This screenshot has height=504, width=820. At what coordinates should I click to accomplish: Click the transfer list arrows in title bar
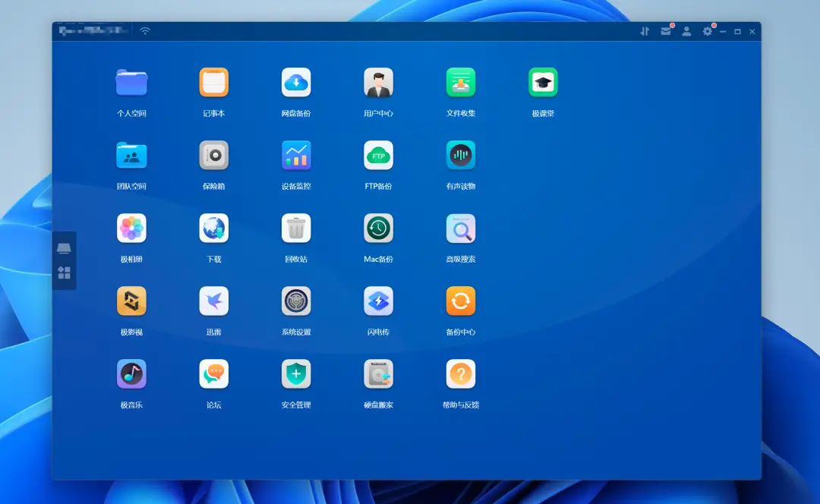tap(645, 32)
